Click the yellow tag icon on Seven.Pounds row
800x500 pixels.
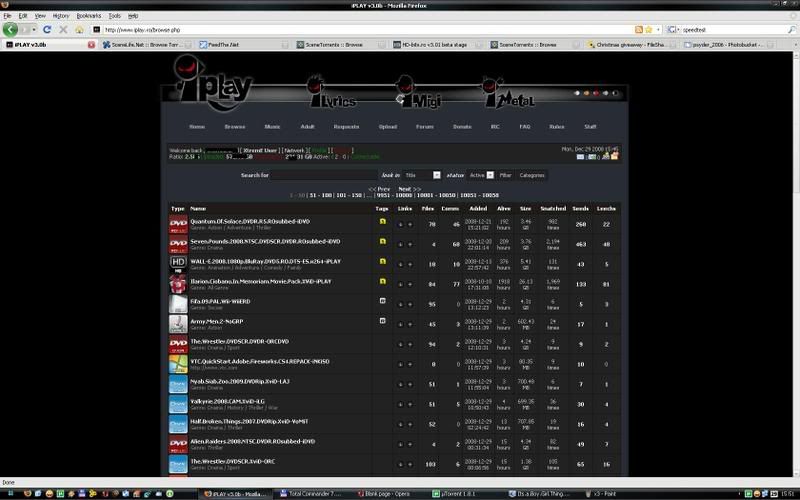point(383,241)
